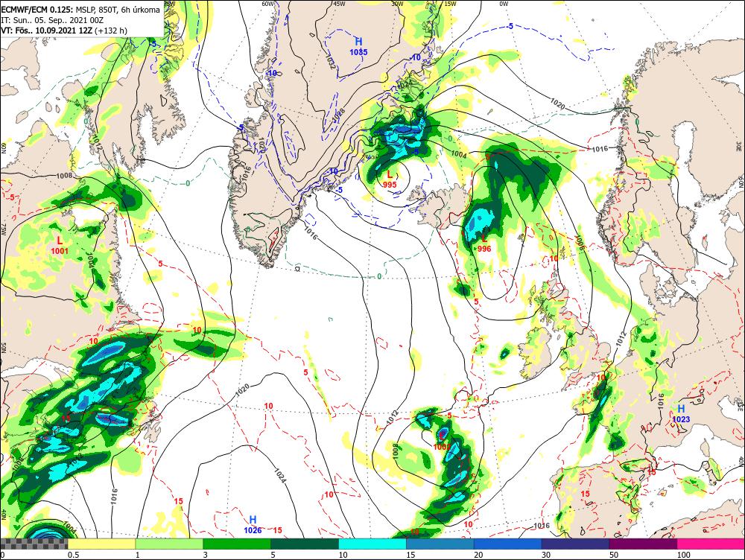Image resolution: width=745 pixels, height=560 pixels.
Task: Click the cyan 10–15 mm legend swatch
Action: 372,544
